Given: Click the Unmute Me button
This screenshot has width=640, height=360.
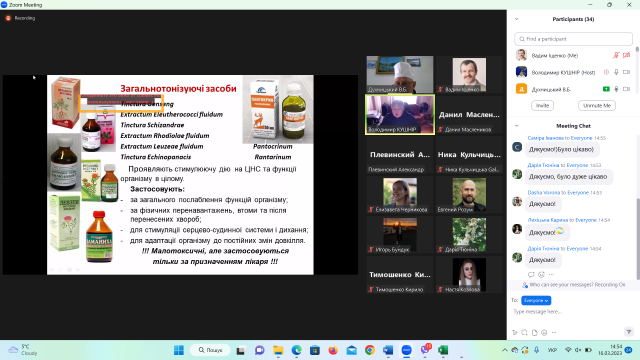Looking at the screenshot, I should [x=597, y=105].
